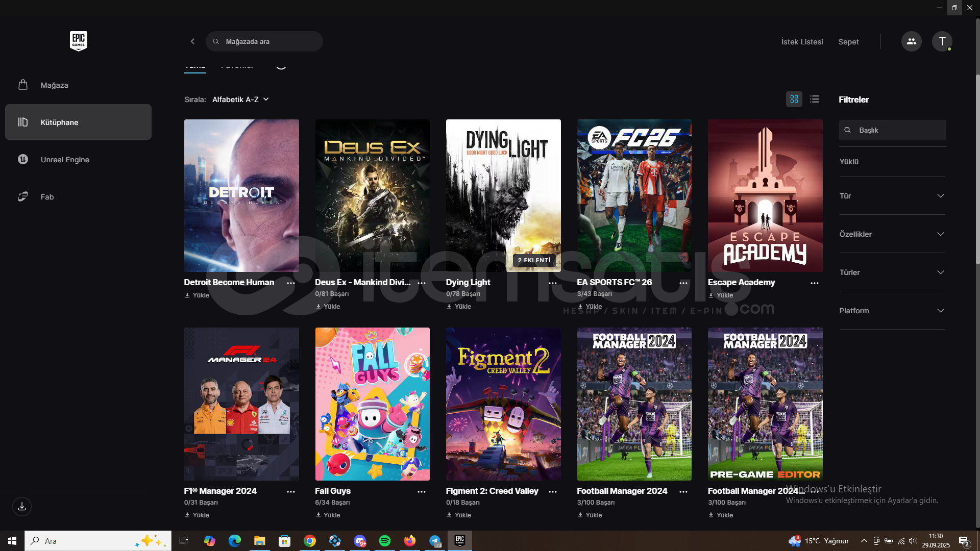Image resolution: width=980 pixels, height=551 pixels.
Task: Open the notification center icon
Action: [x=964, y=541]
